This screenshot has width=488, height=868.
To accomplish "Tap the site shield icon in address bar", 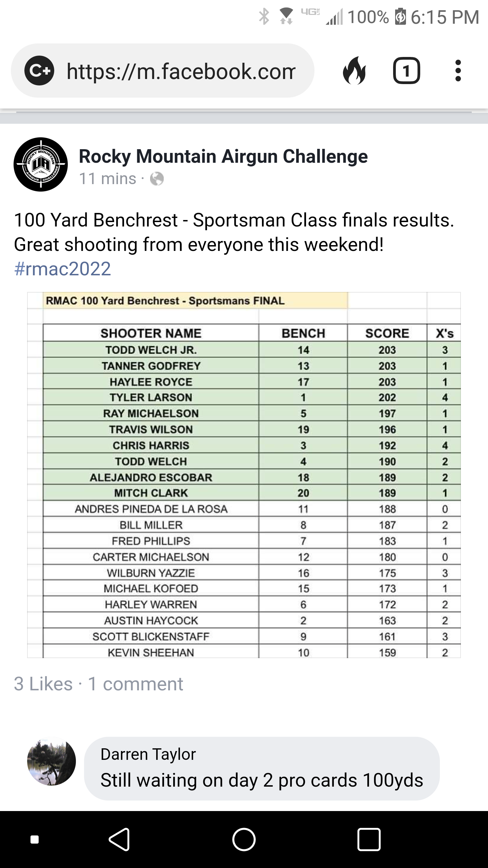I will pyautogui.click(x=39, y=71).
